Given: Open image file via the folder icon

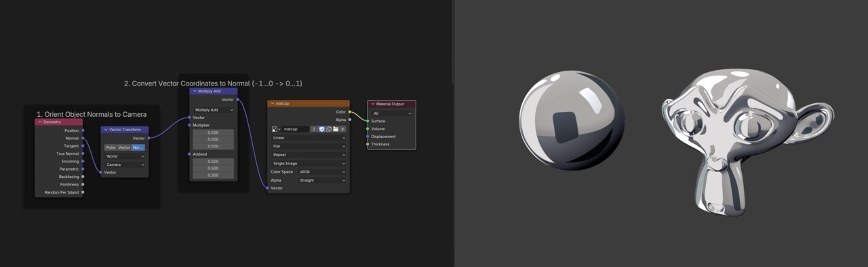Looking at the screenshot, I should pos(336,129).
